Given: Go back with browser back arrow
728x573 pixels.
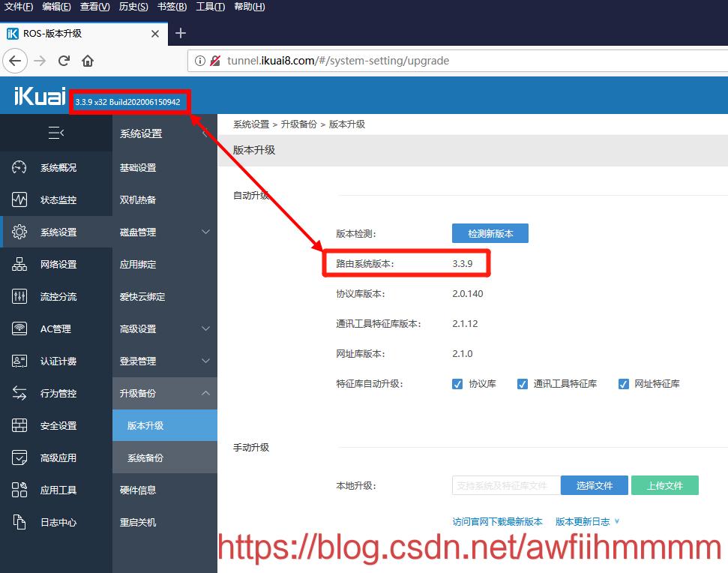Looking at the screenshot, I should pos(15,61).
